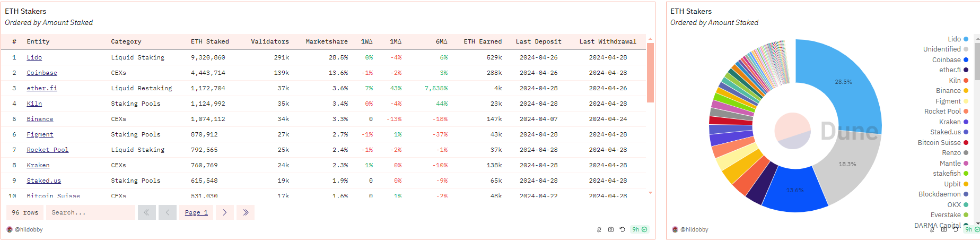Click the Page 1 pagination label

(196, 212)
